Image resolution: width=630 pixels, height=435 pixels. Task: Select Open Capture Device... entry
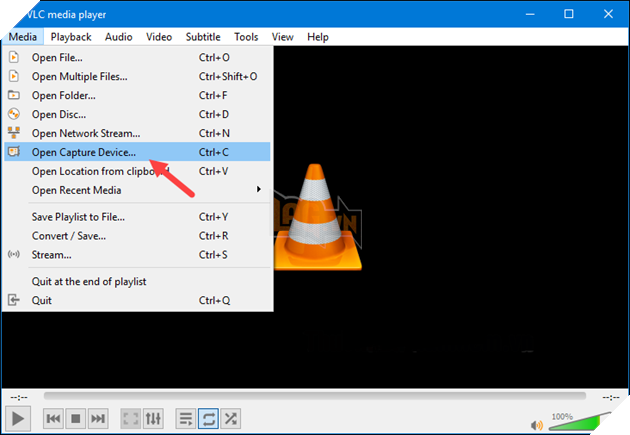click(x=137, y=152)
